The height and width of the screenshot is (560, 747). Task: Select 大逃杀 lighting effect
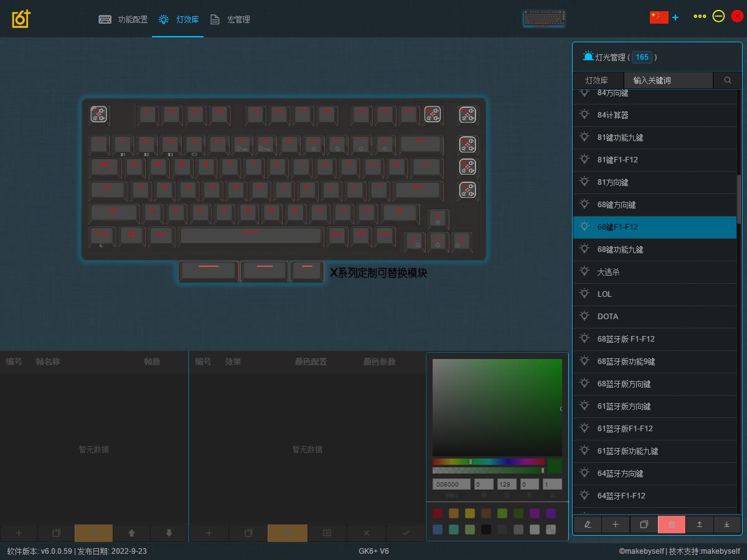654,272
